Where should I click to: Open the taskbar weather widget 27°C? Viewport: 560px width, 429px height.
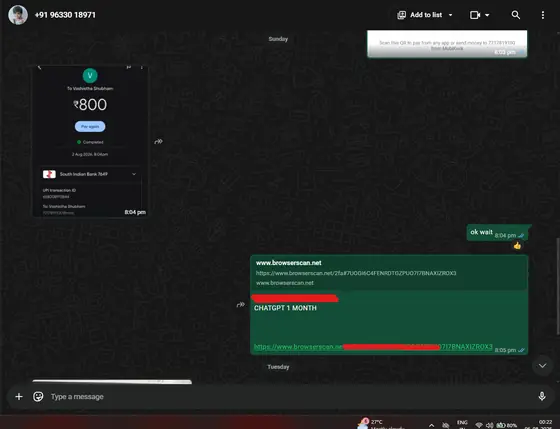coord(380,424)
